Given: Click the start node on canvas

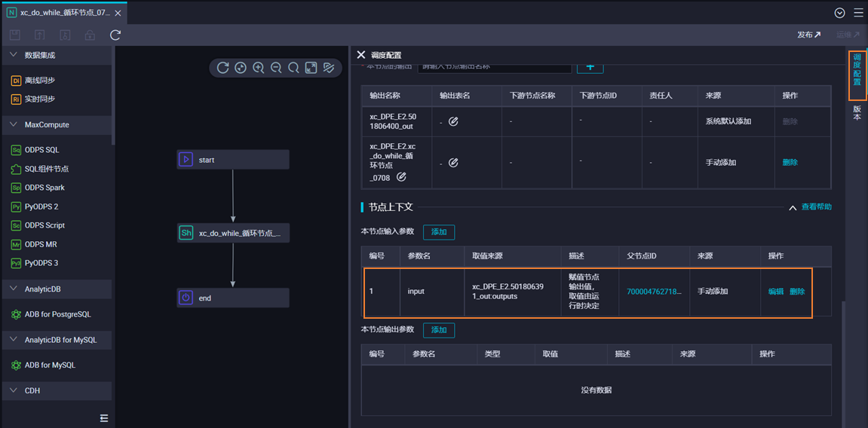Looking at the screenshot, I should [x=232, y=160].
